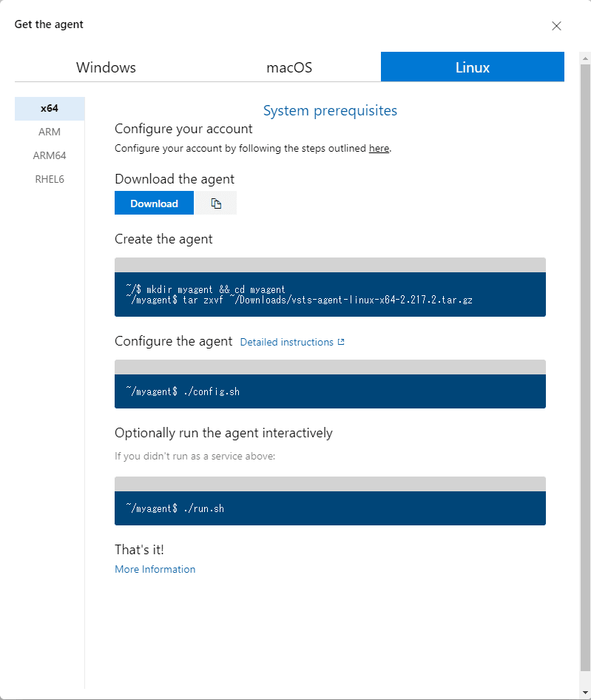Click the scrollbar up arrow
591x700 pixels.
(585, 58)
